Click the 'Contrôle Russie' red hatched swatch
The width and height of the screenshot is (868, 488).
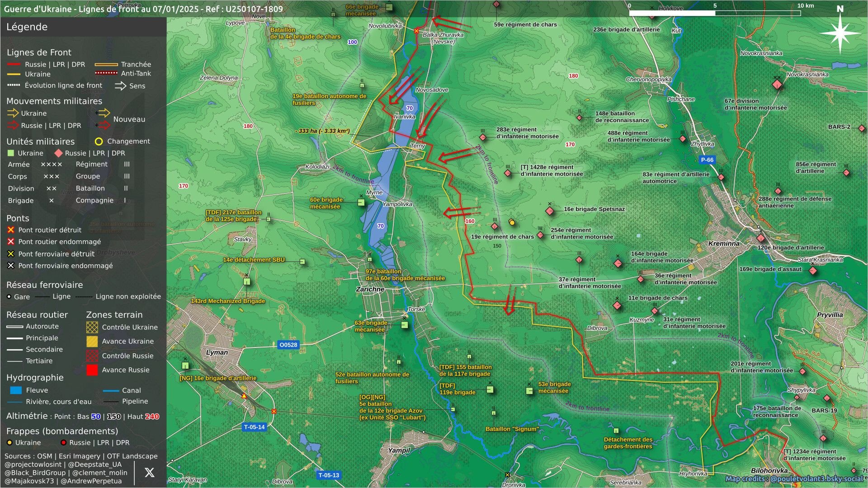click(x=92, y=356)
